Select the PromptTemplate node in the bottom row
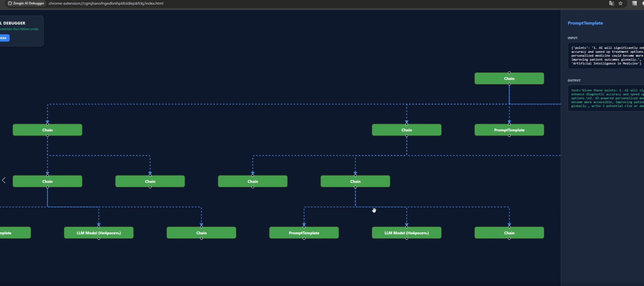644x286 pixels. (304, 233)
